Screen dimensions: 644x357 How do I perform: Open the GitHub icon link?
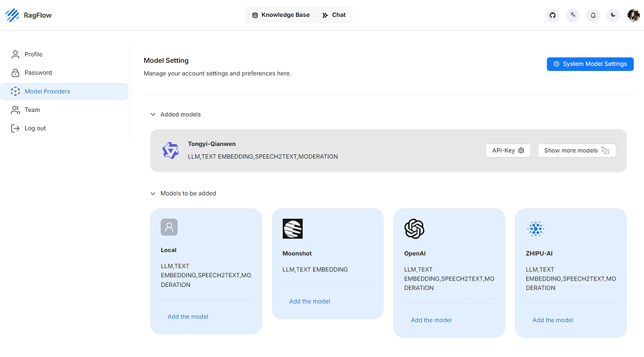(553, 15)
